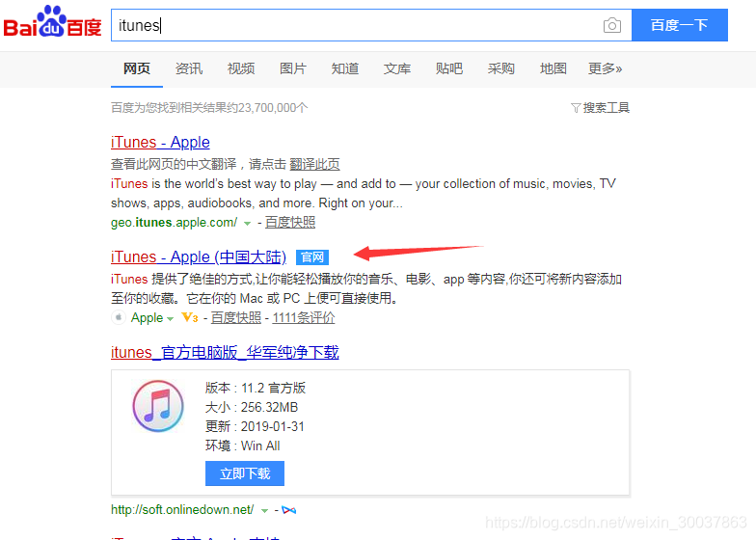This screenshot has width=756, height=540.
Task: Click the icon after soft.onlinedown.net
Action: [289, 510]
